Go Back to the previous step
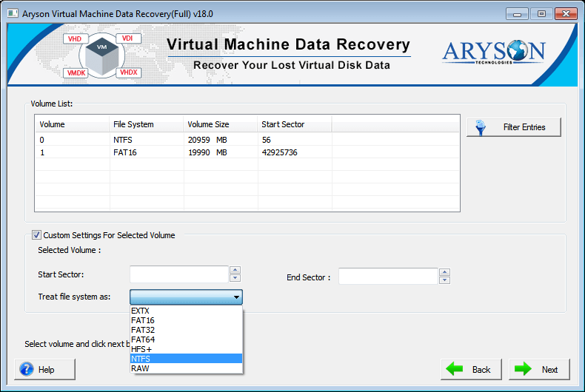This screenshot has width=585, height=392. coord(471,369)
